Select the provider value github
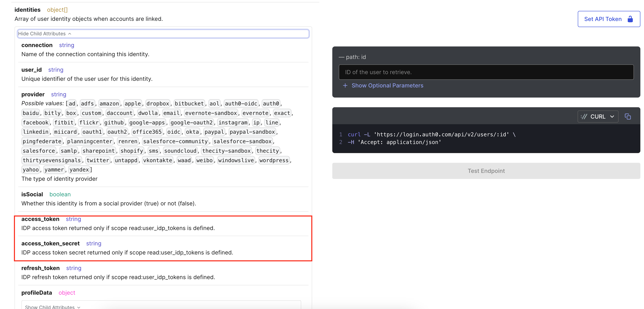The height and width of the screenshot is (309, 644). click(114, 123)
